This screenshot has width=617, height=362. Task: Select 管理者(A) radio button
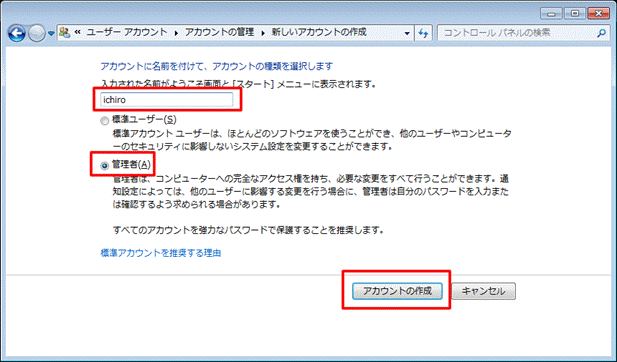coord(105,166)
